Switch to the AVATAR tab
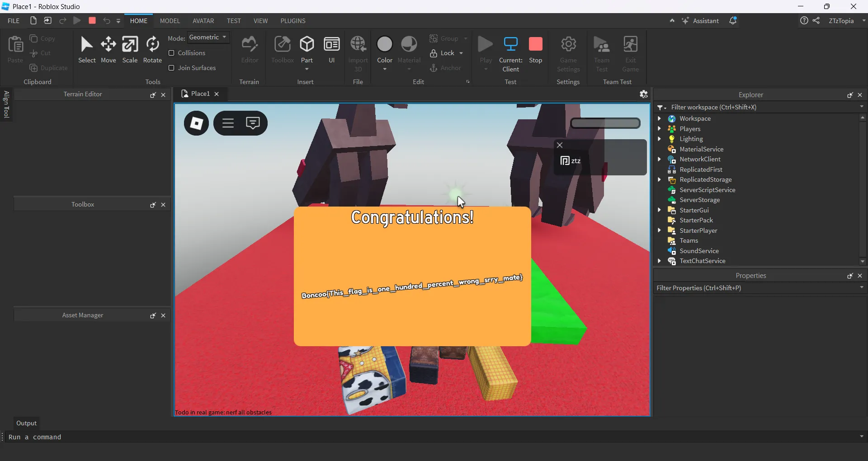The height and width of the screenshot is (461, 868). pyautogui.click(x=203, y=21)
